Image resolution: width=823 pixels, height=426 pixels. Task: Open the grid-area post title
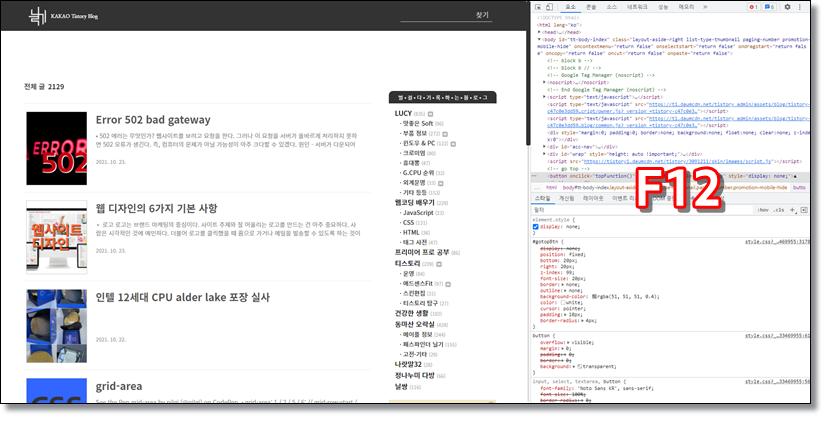pyautogui.click(x=119, y=386)
